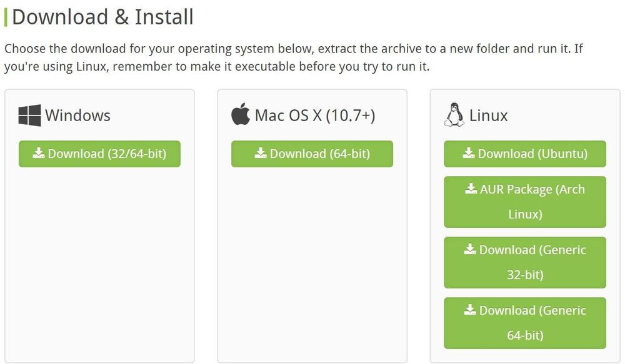This screenshot has width=625, height=364.
Task: Select the "Mac OS X (10.7+)" heading text
Action: click(x=315, y=116)
